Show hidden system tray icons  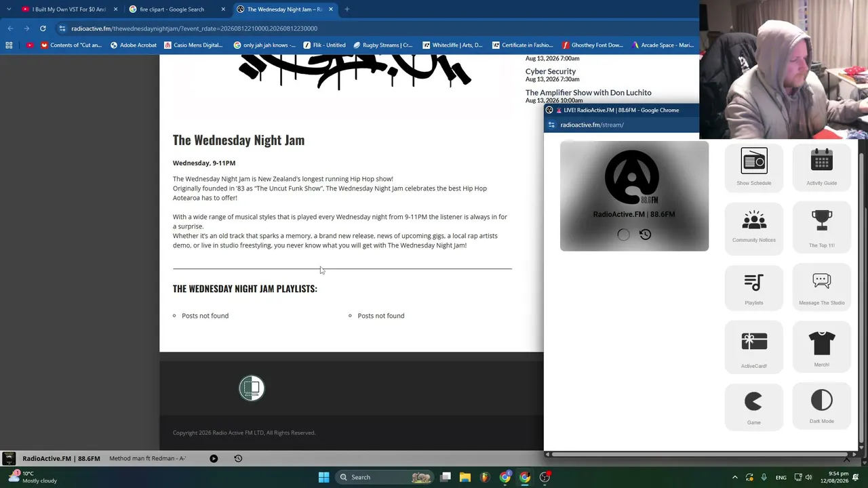[735, 477]
